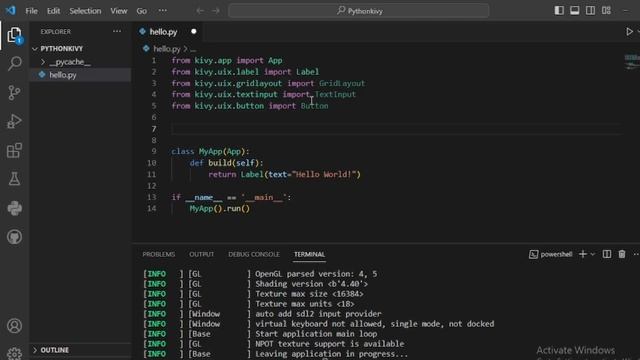Click line number 9 in the gutter
The height and width of the screenshot is (360, 640).
tap(154, 151)
